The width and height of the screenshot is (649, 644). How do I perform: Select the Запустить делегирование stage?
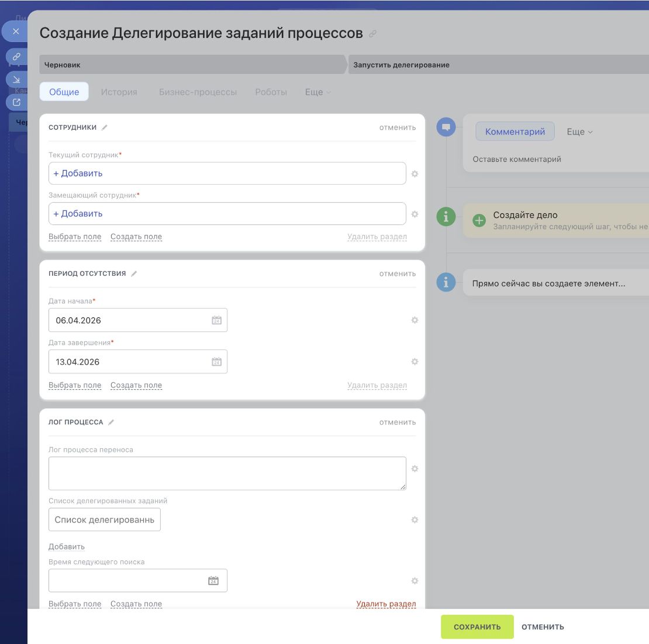click(x=401, y=65)
